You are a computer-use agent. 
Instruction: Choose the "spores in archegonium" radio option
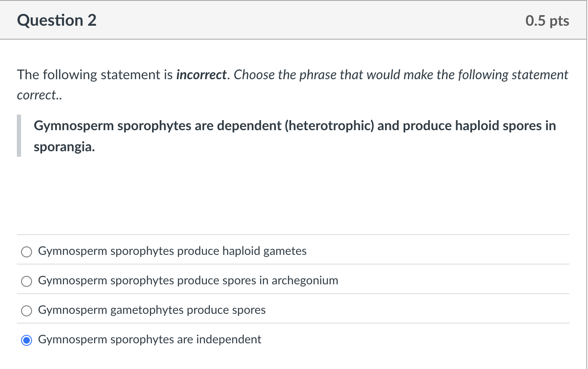point(27,281)
